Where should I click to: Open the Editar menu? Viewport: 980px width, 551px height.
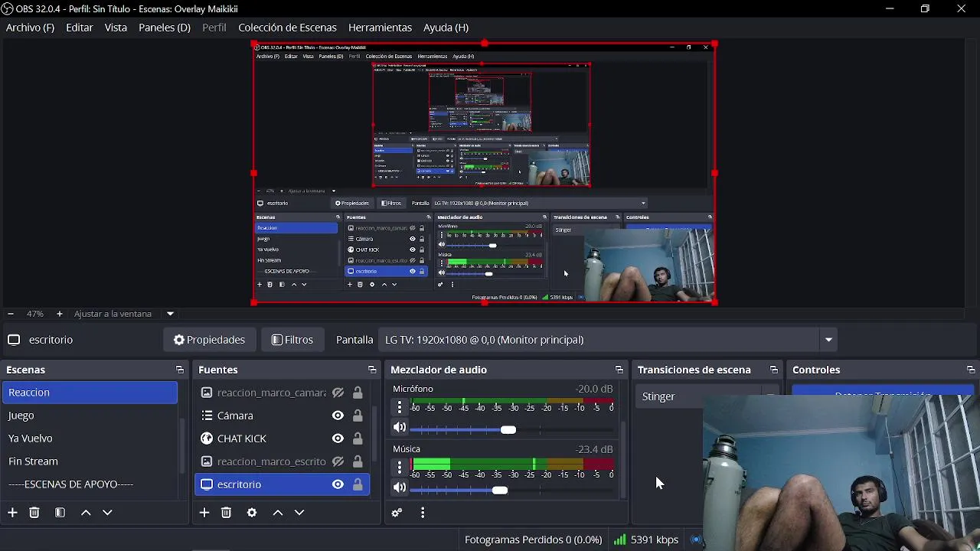tap(80, 28)
